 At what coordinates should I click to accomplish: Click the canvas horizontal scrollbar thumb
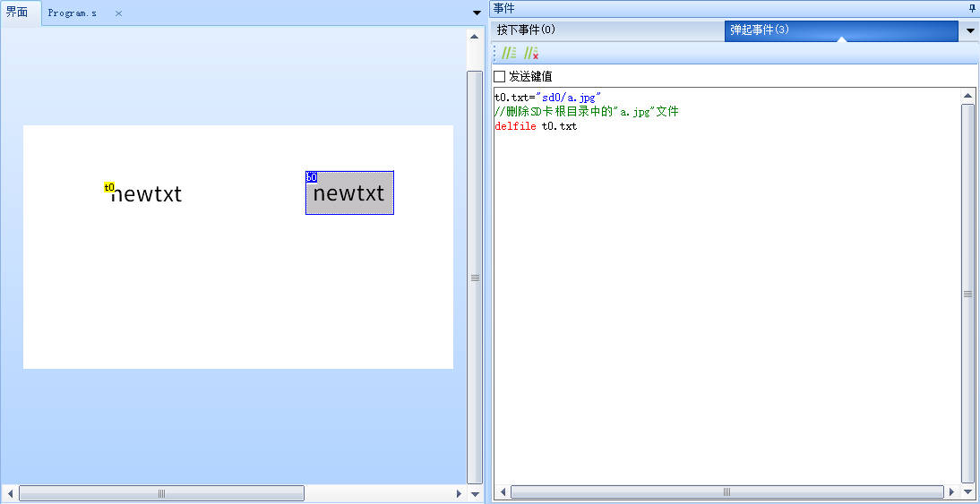161,493
